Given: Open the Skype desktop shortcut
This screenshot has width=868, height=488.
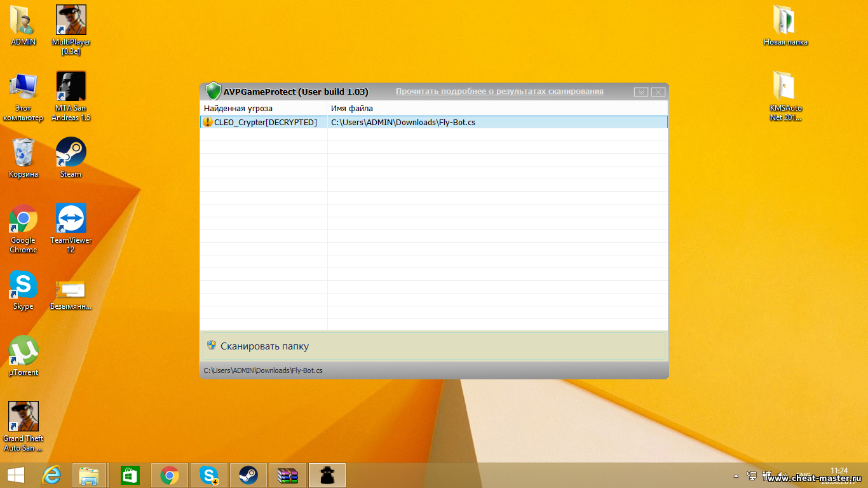Looking at the screenshot, I should (24, 290).
